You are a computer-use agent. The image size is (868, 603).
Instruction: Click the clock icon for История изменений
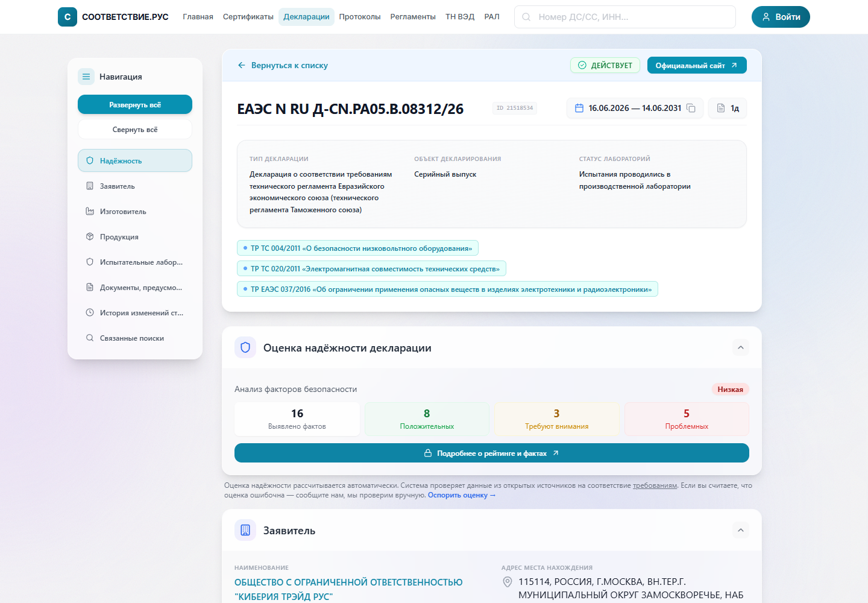pos(90,312)
